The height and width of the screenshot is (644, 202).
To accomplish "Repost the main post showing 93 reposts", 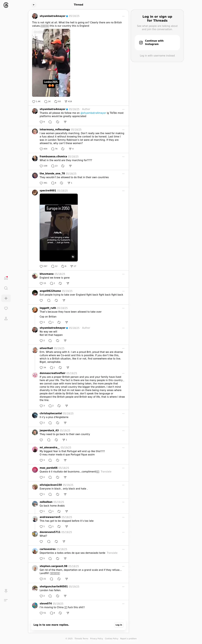I will click(x=56, y=101).
